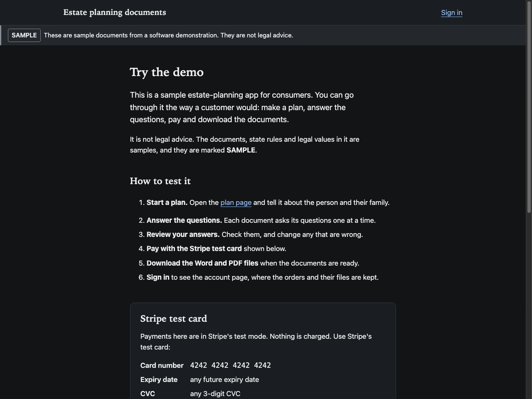This screenshot has width=532, height=399.
Task: Click the 'Review your answers.' step text
Action: (183, 235)
